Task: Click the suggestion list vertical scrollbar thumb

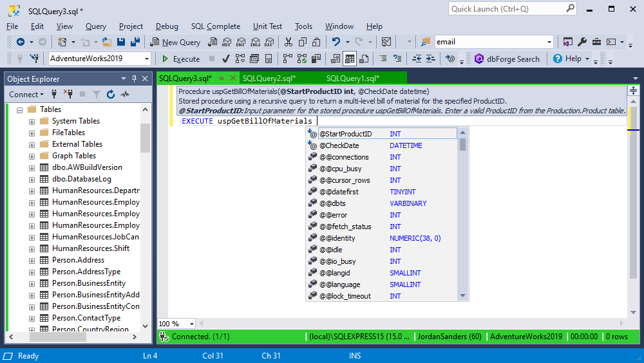Action: [x=462, y=145]
